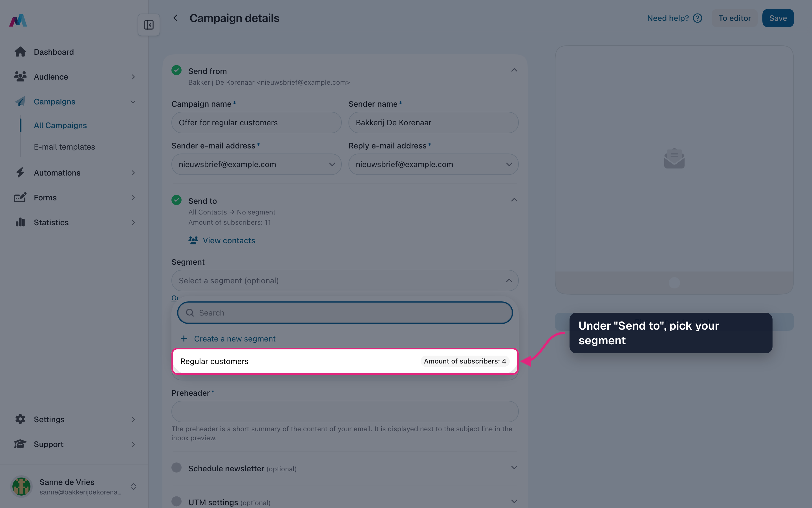Click the Statistics bar chart icon

coord(20,222)
